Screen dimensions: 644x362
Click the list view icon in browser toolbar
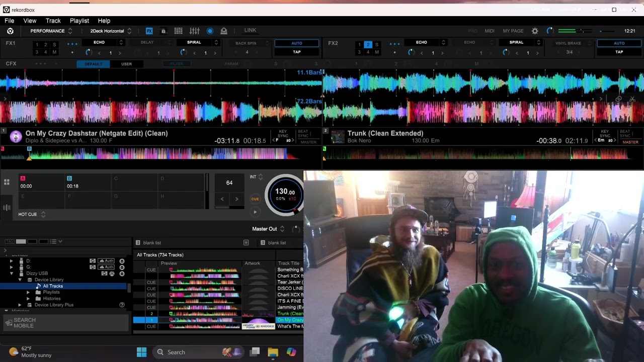tap(53, 242)
